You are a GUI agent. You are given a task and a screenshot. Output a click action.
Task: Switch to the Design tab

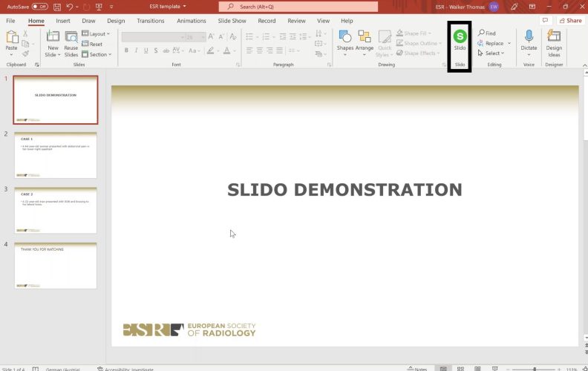(116, 21)
